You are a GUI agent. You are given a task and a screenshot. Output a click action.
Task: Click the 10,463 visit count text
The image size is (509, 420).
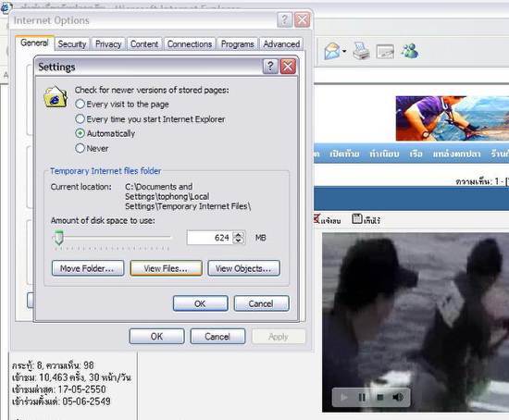pos(54,377)
